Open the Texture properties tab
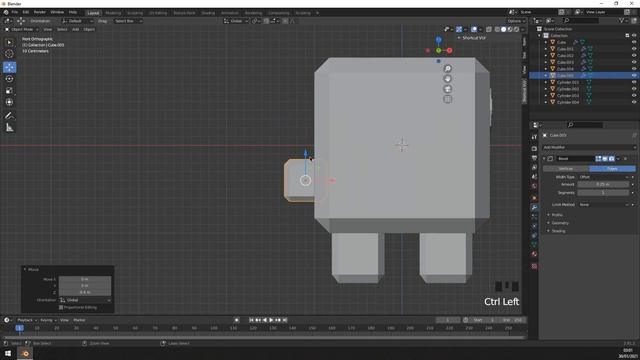This screenshot has width=640, height=360. pyautogui.click(x=534, y=266)
